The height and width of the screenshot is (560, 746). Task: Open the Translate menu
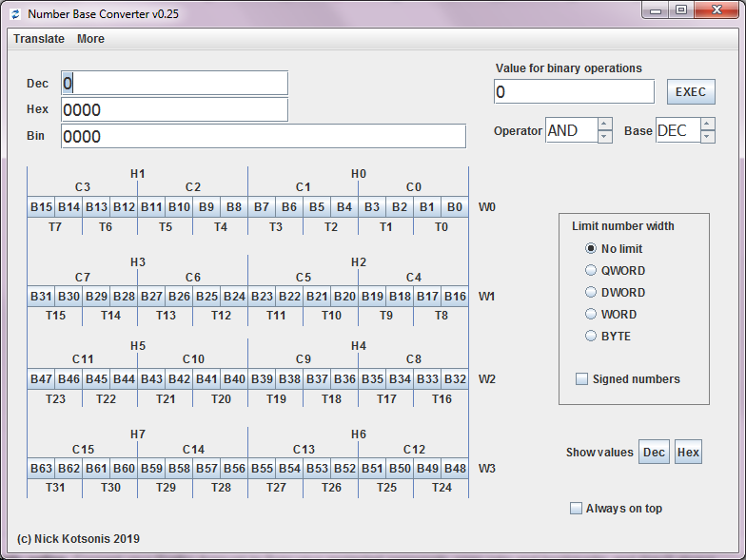tap(39, 39)
